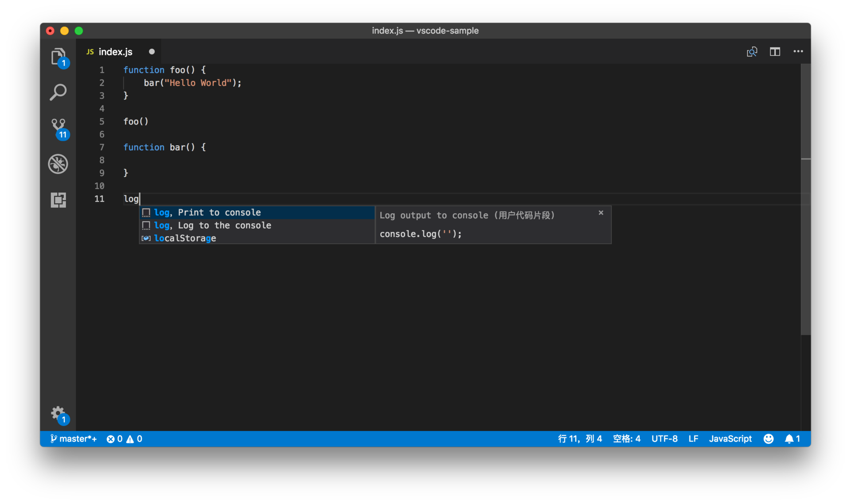This screenshot has width=851, height=504.
Task: Select the index.js editor tab
Action: 115,52
